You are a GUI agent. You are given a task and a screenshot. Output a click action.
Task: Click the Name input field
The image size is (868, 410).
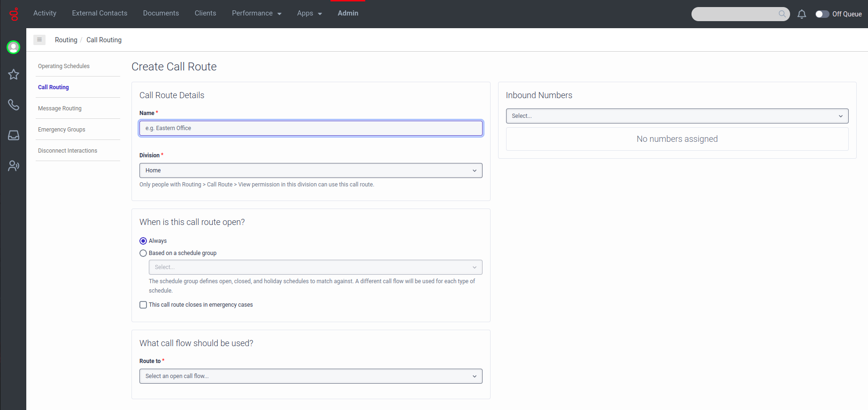pos(311,128)
